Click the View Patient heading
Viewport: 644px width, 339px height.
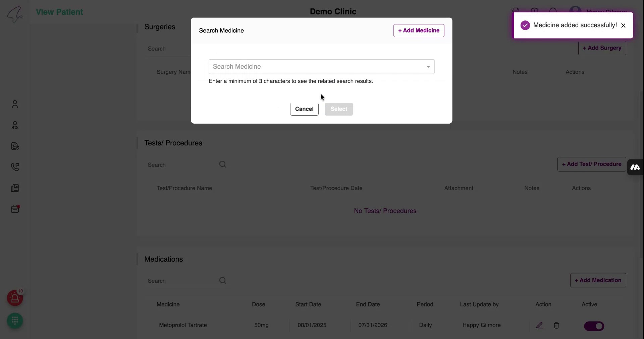tap(59, 12)
